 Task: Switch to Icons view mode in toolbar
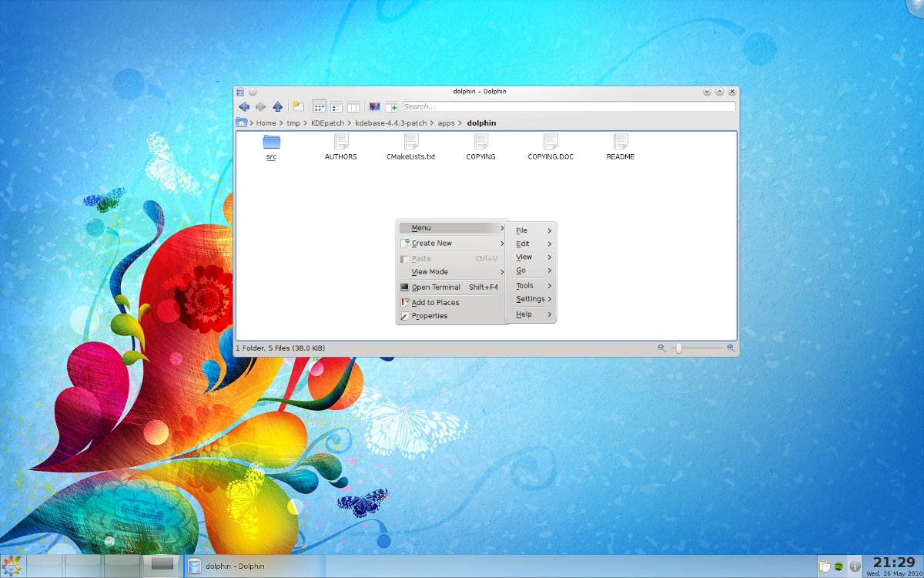(x=319, y=106)
